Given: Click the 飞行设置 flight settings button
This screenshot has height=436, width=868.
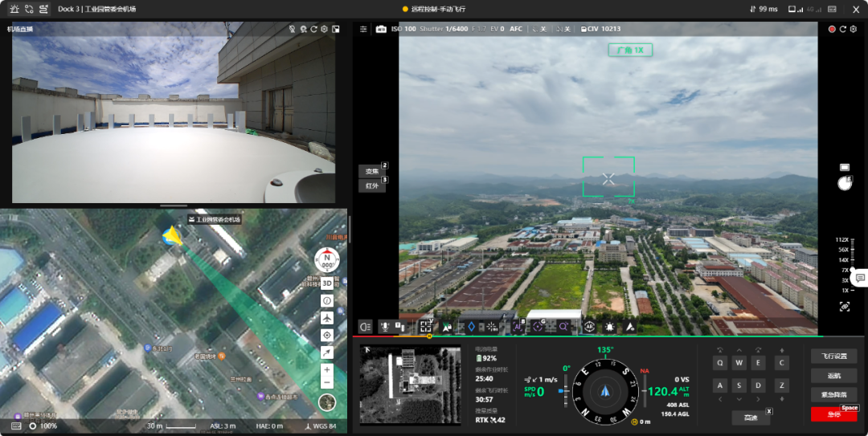Looking at the screenshot, I should pyautogui.click(x=833, y=356).
